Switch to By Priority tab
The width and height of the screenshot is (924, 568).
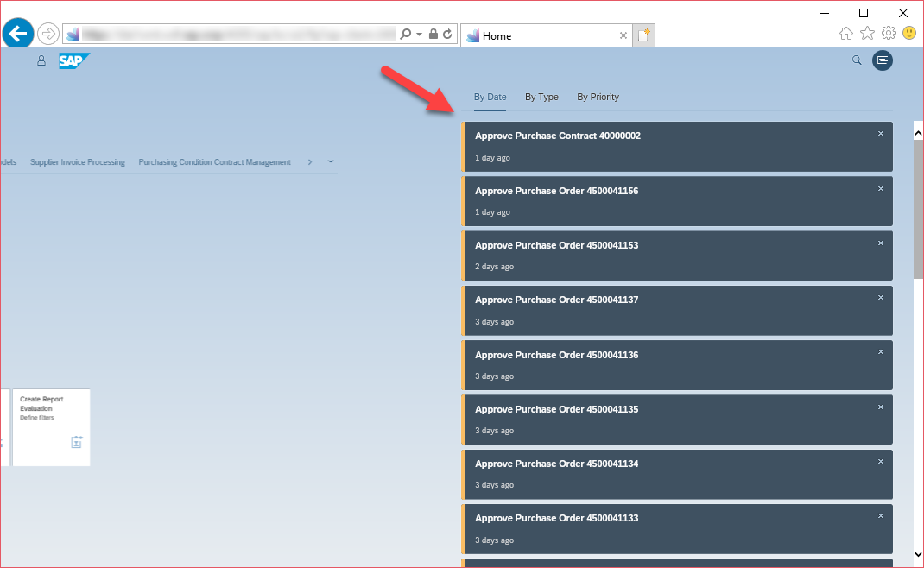point(598,97)
